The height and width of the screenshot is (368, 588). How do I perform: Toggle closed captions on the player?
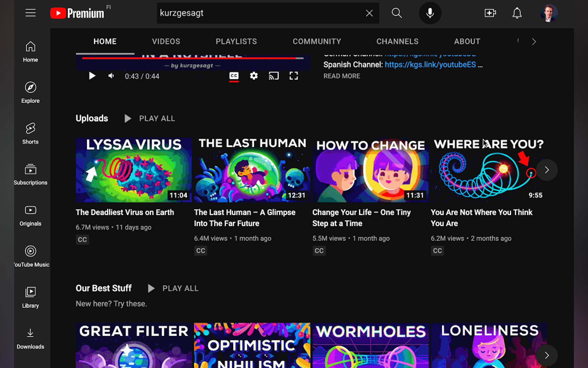[234, 76]
